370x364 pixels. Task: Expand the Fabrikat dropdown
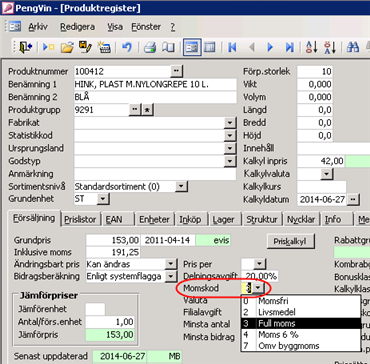click(230, 123)
